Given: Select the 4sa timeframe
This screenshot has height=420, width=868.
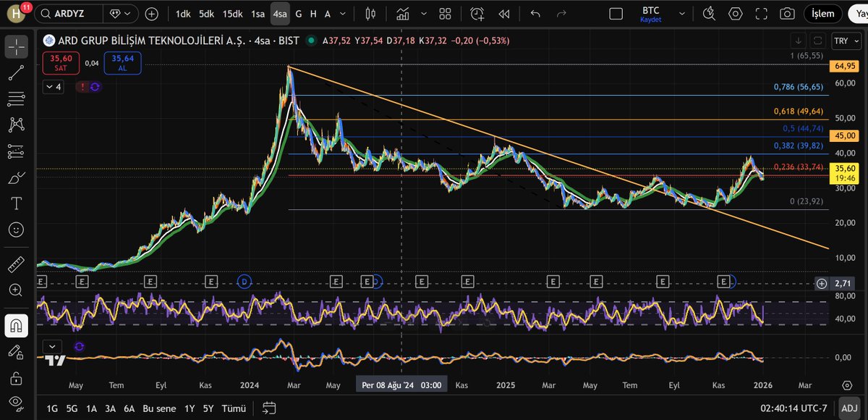Looking at the screenshot, I should click(280, 13).
